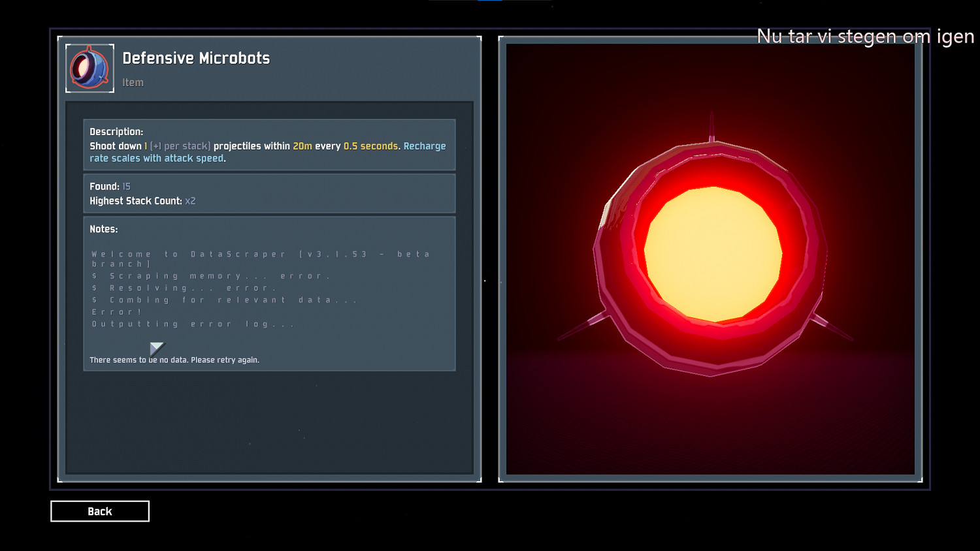Viewport: 980px width, 551px height.
Task: Click "There seems to be no data" message
Action: click(x=174, y=360)
